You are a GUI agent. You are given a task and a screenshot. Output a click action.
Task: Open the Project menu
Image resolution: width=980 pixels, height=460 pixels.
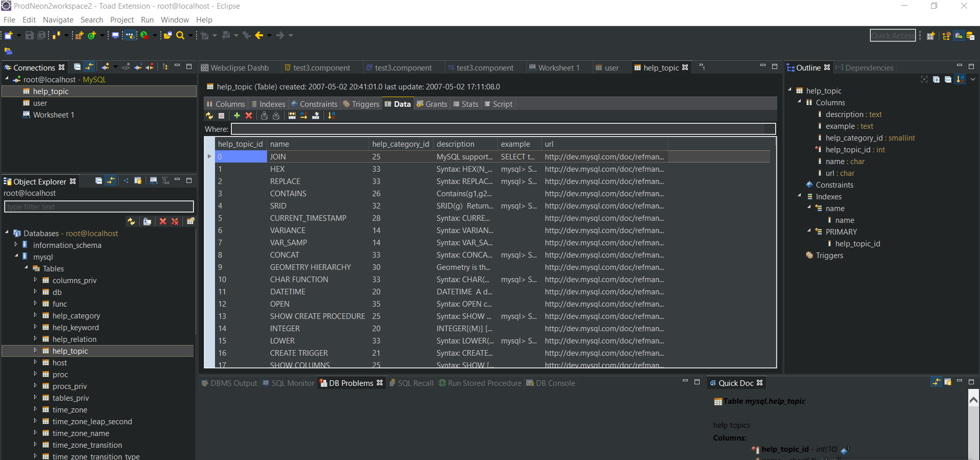tap(122, 20)
